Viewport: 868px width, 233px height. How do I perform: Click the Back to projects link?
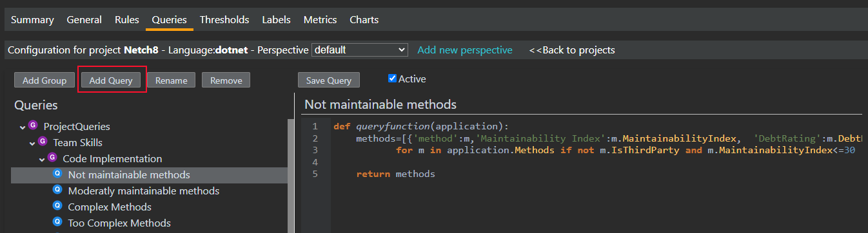click(572, 50)
